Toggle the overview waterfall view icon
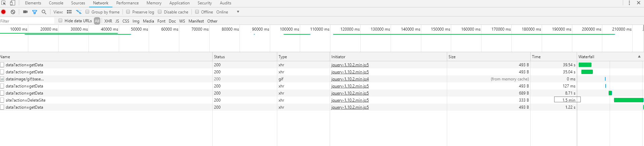This screenshot has width=644, height=146. 79,12
